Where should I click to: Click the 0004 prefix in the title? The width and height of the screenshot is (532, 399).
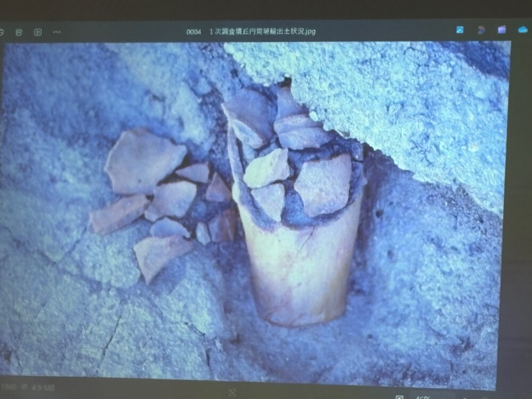pos(193,32)
